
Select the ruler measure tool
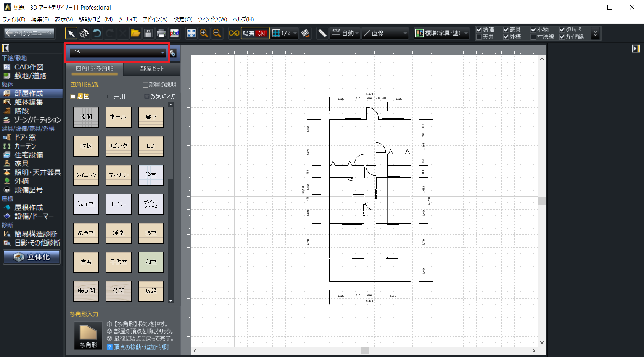322,34
